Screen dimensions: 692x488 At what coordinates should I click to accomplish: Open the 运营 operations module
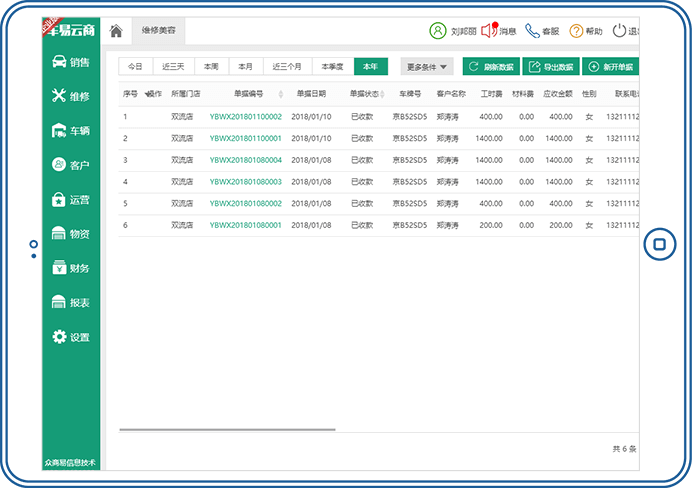click(x=71, y=199)
